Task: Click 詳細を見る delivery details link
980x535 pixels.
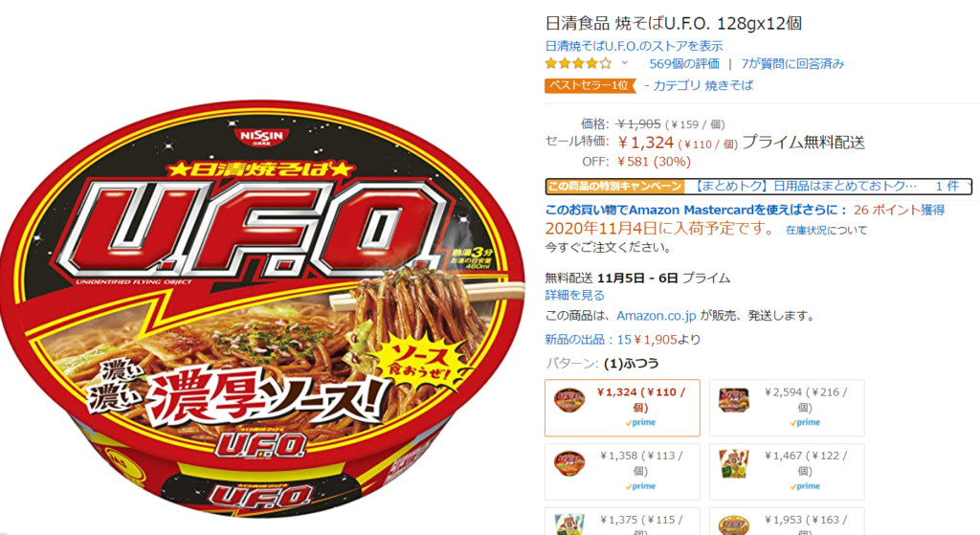Action: (575, 295)
